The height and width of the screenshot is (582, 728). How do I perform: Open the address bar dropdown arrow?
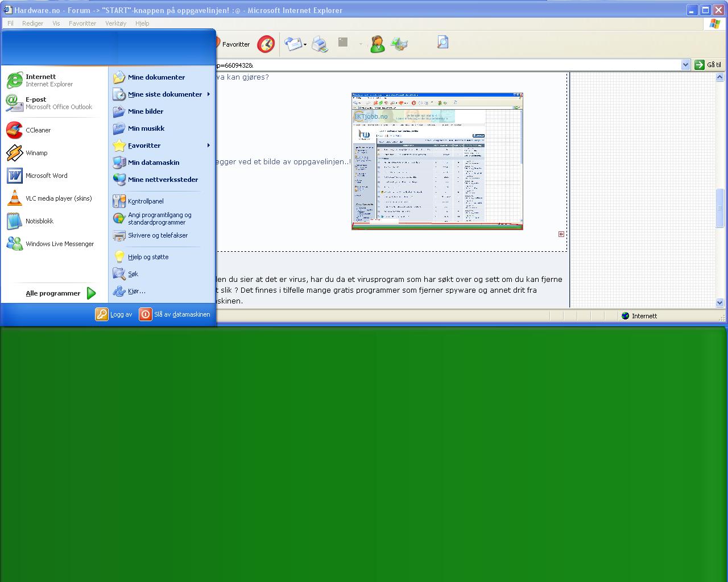(686, 65)
